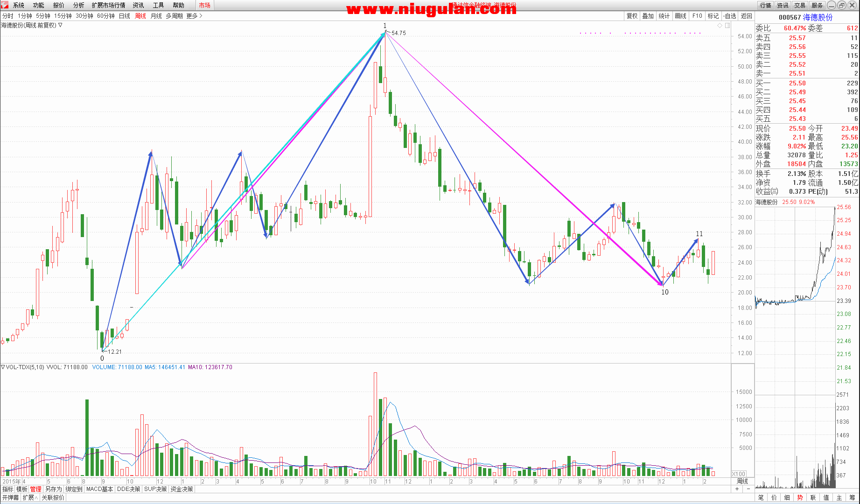The width and height of the screenshot is (860, 504).
Task: Click the 返回 back button
Action: point(747,16)
